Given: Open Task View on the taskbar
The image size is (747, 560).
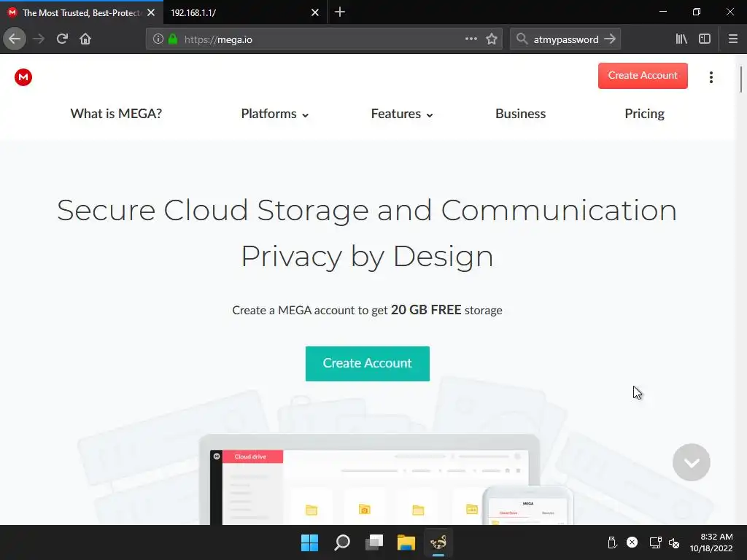Looking at the screenshot, I should point(374,542).
